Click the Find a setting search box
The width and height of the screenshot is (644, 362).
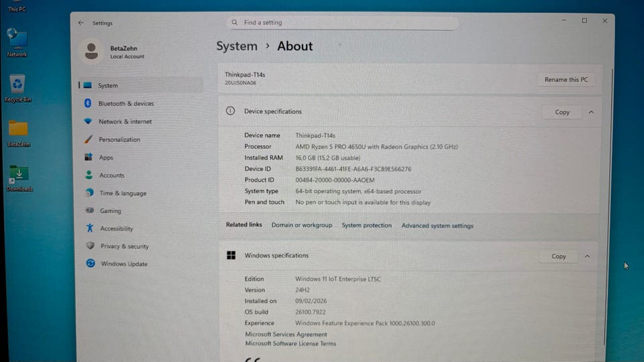[343, 23]
